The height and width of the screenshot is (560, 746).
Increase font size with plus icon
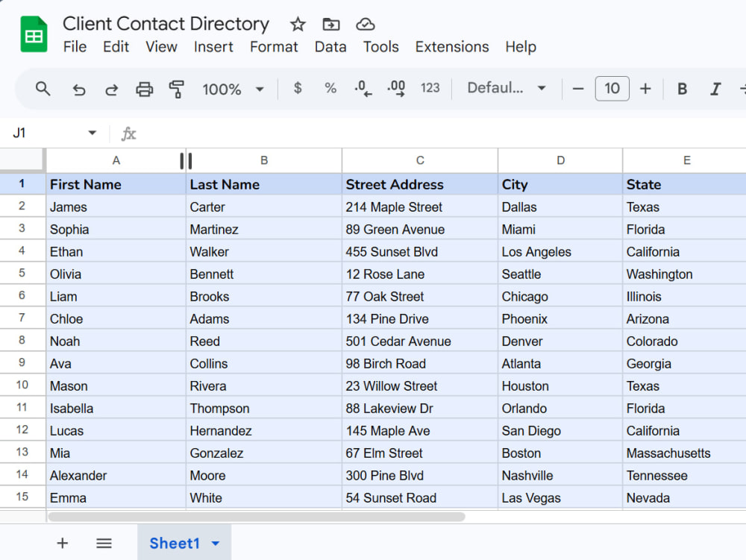coord(645,89)
